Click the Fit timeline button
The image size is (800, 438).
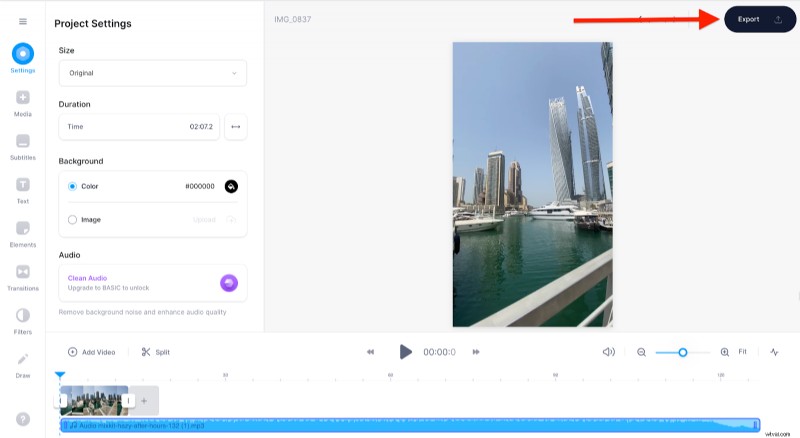(x=742, y=352)
